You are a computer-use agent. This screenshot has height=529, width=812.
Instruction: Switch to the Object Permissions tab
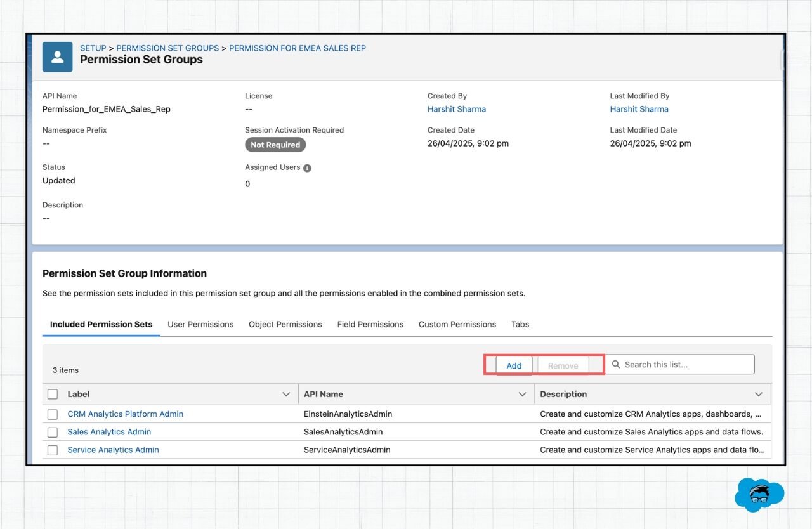coord(285,324)
